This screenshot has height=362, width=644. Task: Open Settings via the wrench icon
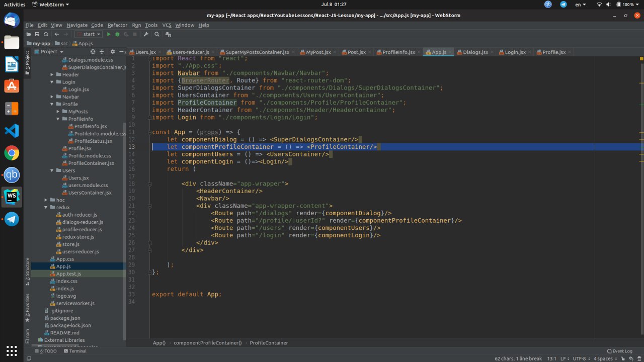(146, 34)
